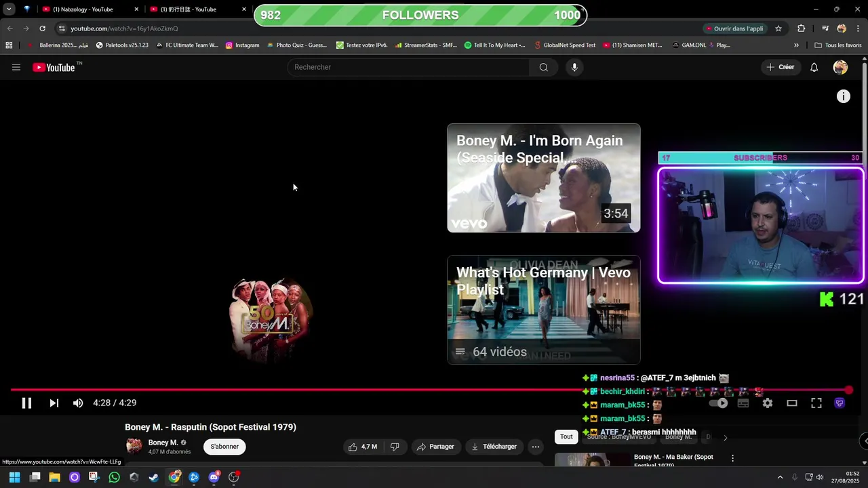Play the I'm Born Again end-screen video
The width and height of the screenshot is (868, 488).
tap(544, 178)
